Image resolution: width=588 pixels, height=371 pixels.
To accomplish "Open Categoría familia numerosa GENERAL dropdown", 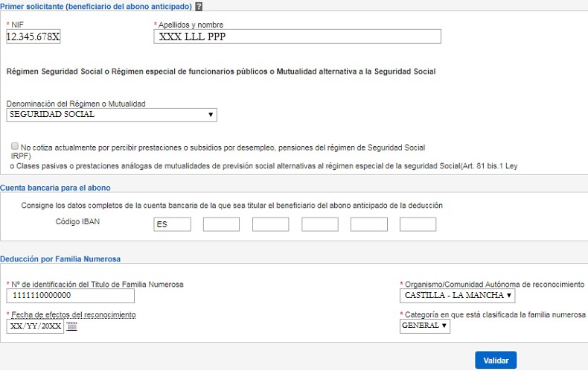I will 424,326.
